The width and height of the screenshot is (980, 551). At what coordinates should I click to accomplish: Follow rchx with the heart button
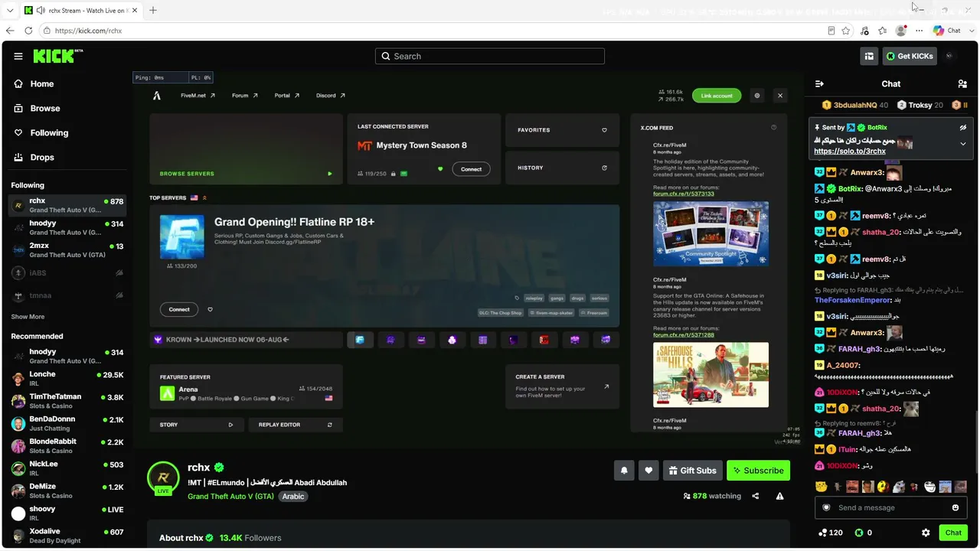pyautogui.click(x=648, y=471)
